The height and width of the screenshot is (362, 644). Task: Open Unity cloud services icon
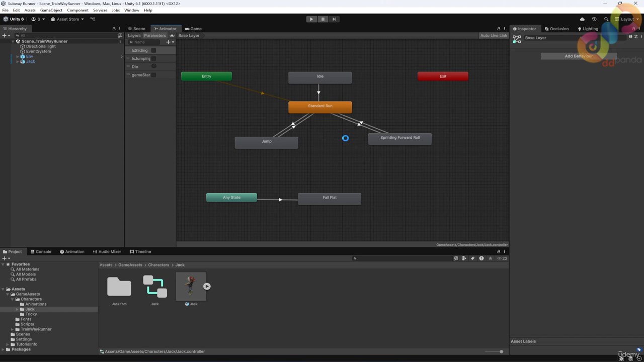(x=582, y=19)
